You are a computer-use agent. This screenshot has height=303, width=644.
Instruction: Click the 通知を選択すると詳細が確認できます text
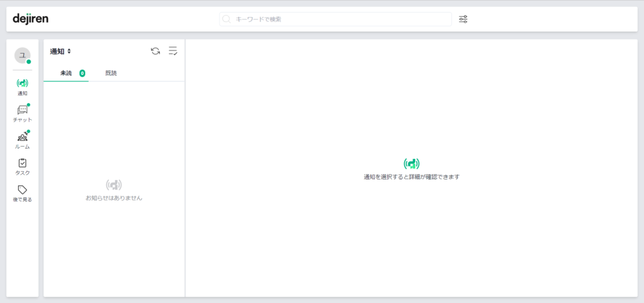click(x=411, y=177)
